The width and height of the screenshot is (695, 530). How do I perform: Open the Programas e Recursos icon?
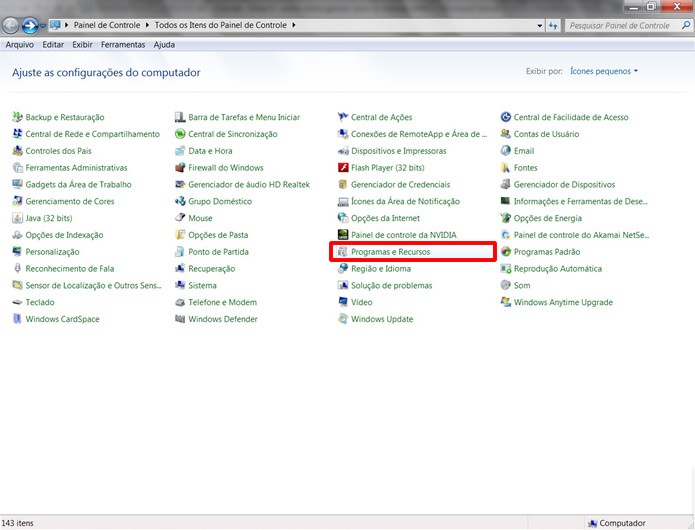pos(343,252)
